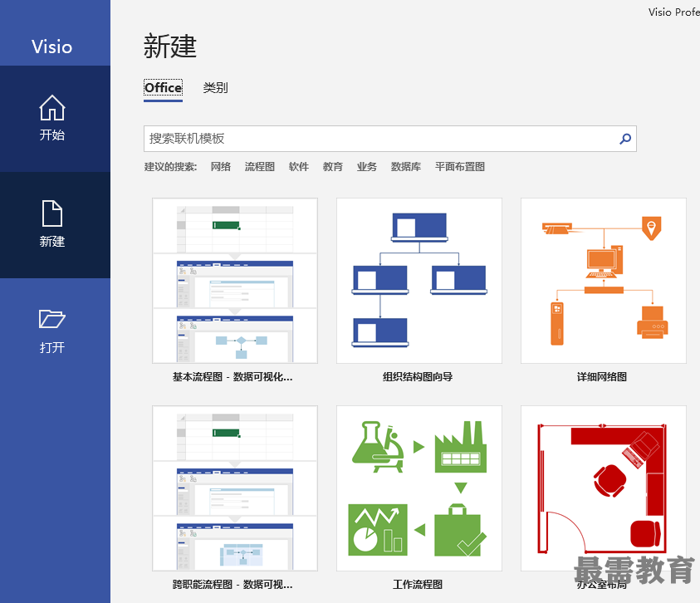Open the red office layout template thumbnail

click(604, 488)
